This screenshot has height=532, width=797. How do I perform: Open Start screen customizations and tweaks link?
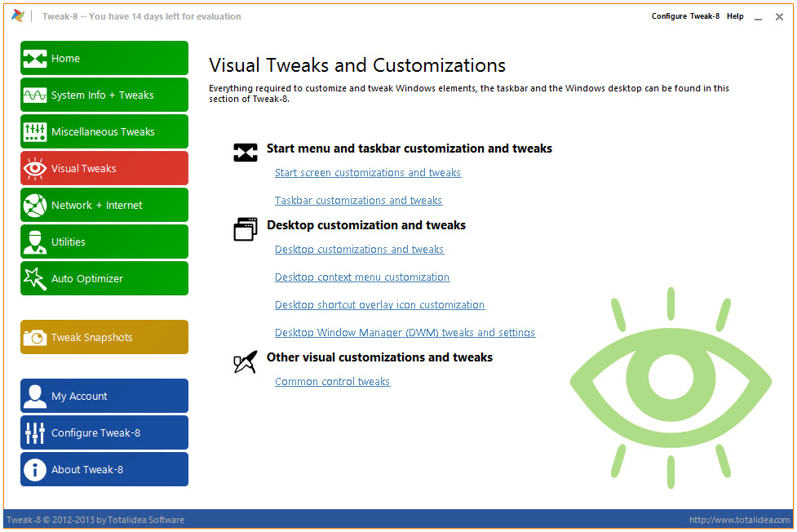(x=368, y=173)
